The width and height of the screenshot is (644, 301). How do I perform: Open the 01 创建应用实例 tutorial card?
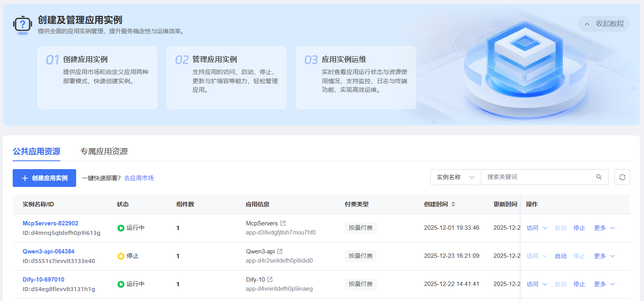pos(97,78)
